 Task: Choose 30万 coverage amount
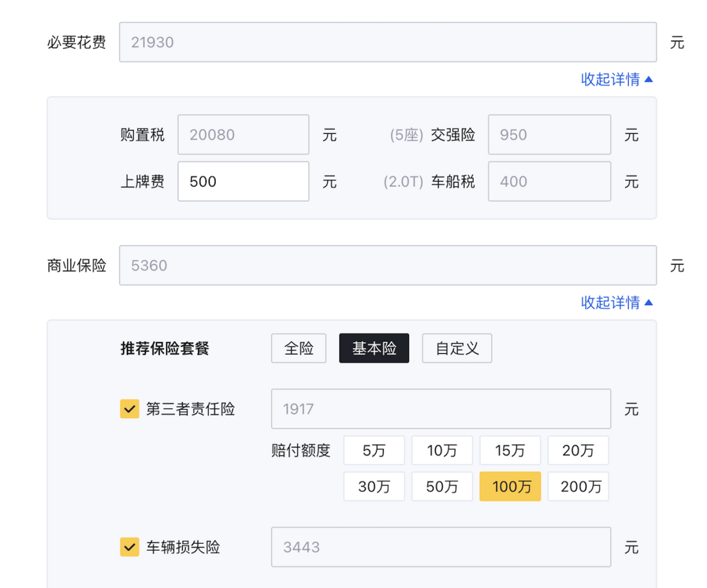coord(374,487)
